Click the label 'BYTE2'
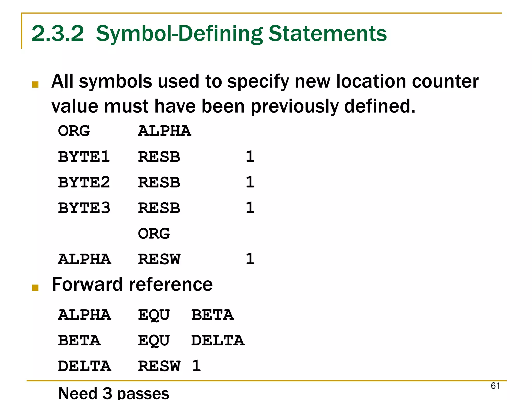Screen dimensions: 532x400 point(84,182)
